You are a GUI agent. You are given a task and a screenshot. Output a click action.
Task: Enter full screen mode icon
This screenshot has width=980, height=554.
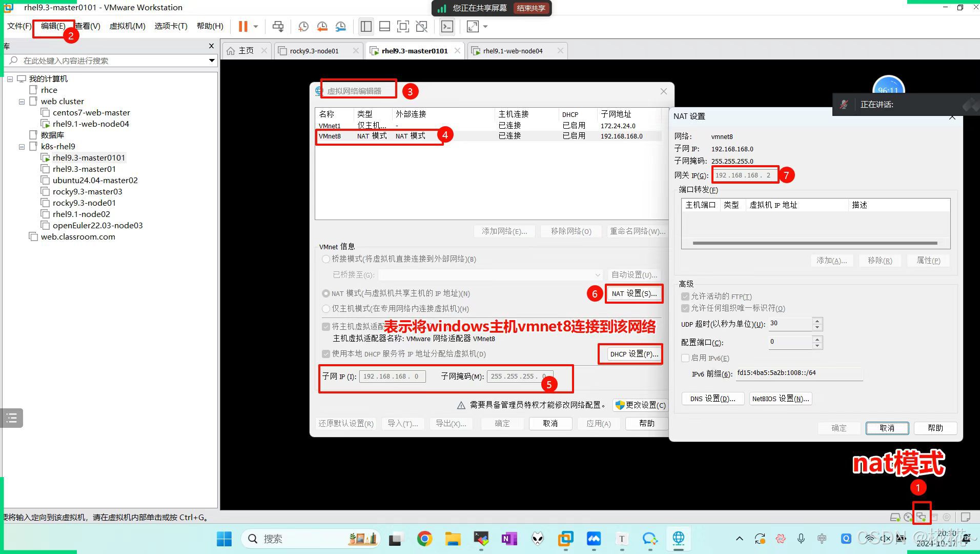click(403, 26)
